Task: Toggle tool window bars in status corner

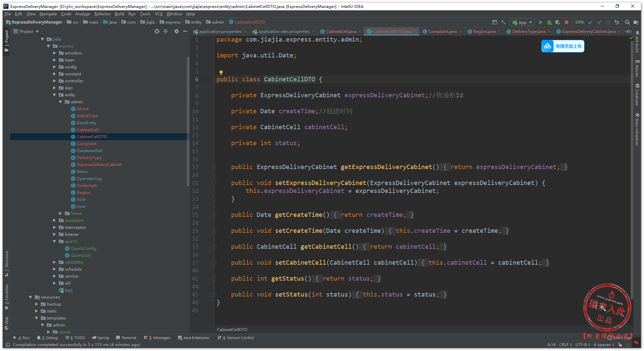Action: coord(8,345)
